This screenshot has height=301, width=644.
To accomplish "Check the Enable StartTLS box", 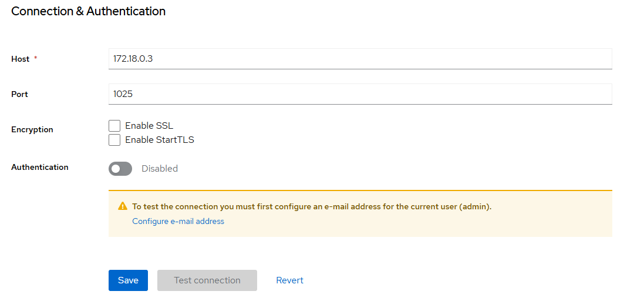I will (x=114, y=140).
